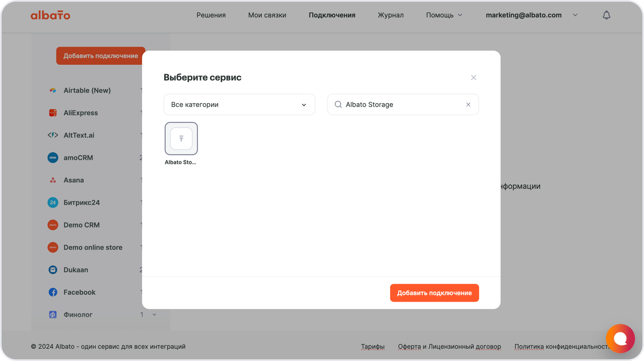644x361 pixels.
Task: Select the Airtable (New) connection icon
Action: [53, 91]
